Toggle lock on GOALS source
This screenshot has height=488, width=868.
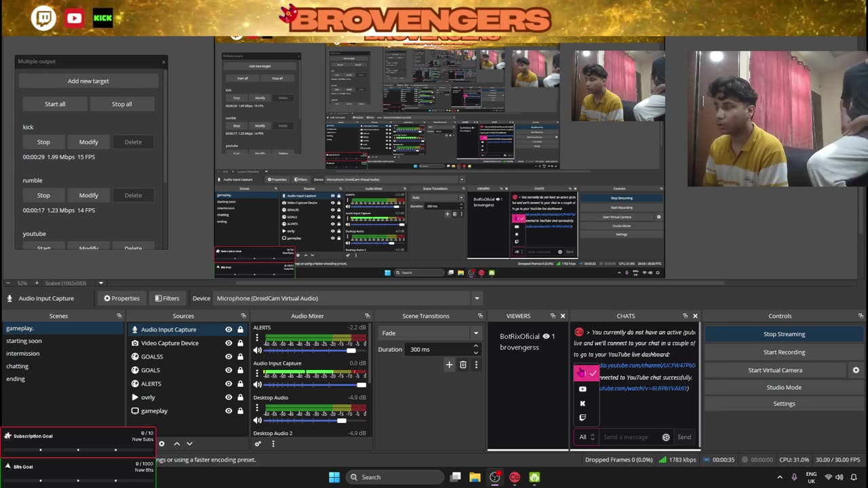tap(240, 370)
